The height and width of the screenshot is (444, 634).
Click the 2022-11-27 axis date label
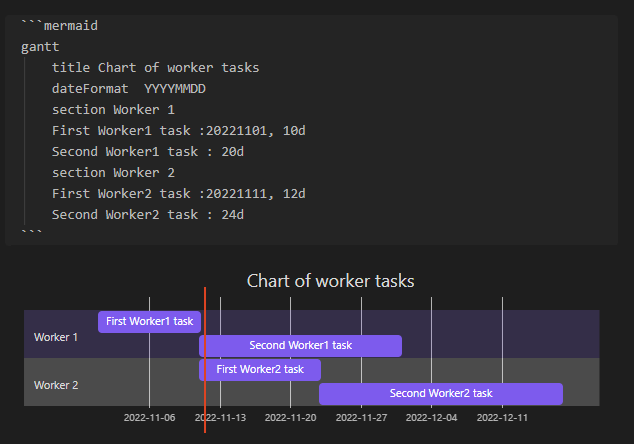[361, 418]
